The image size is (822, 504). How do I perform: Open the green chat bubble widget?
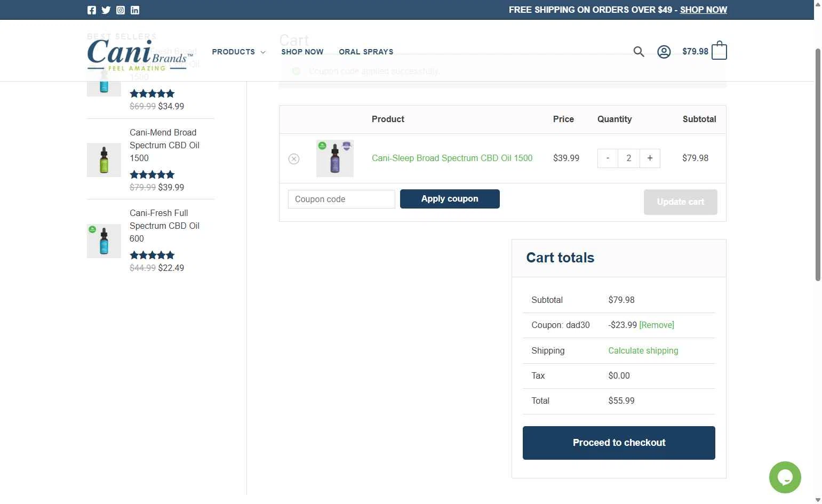coord(785,477)
